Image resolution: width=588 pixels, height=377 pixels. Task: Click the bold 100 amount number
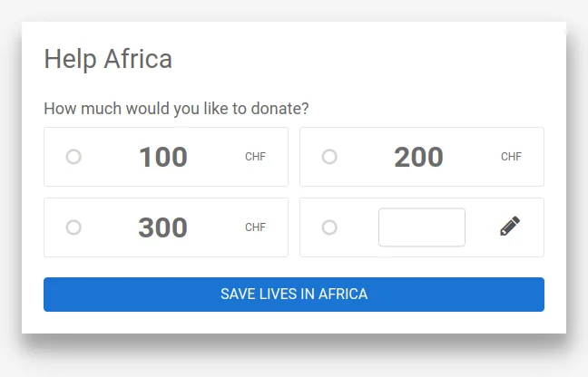coord(163,157)
